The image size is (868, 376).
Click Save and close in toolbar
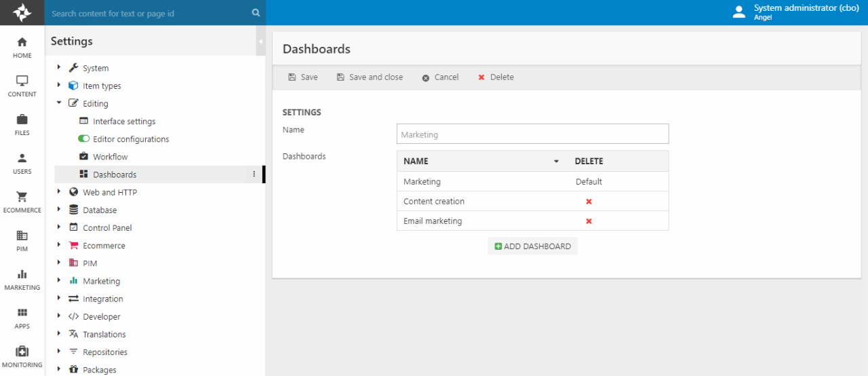[370, 77]
